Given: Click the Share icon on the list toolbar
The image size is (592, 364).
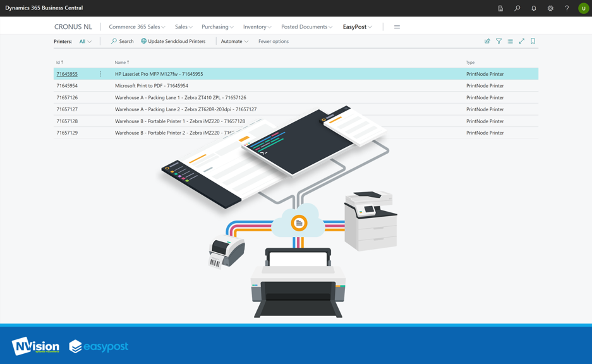Looking at the screenshot, I should (x=486, y=40).
